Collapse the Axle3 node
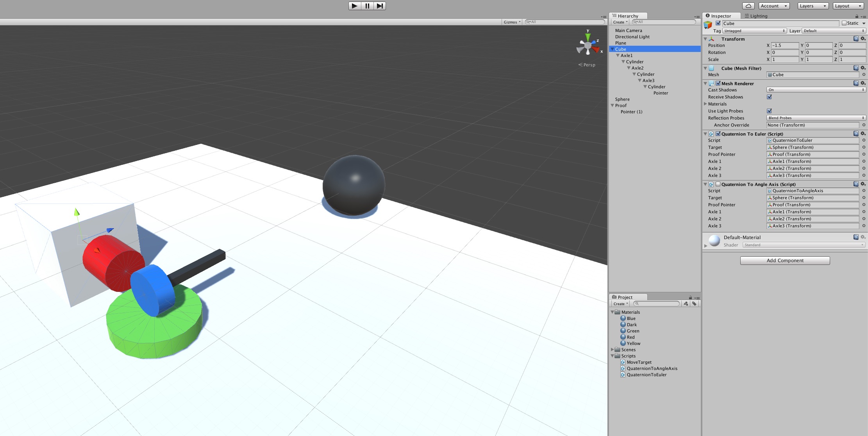The image size is (868, 436). tap(640, 80)
